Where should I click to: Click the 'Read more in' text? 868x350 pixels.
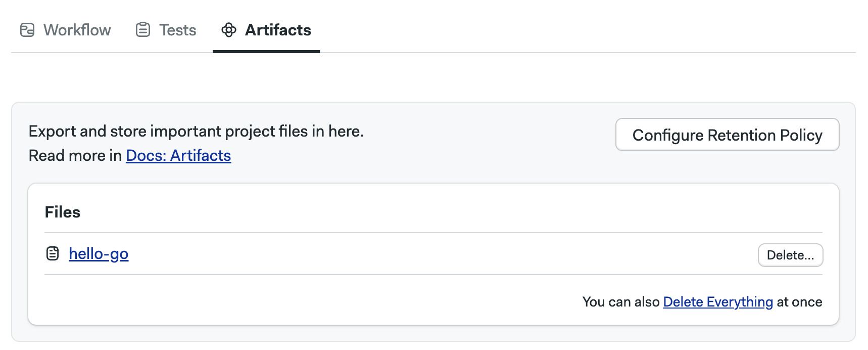[x=75, y=155]
